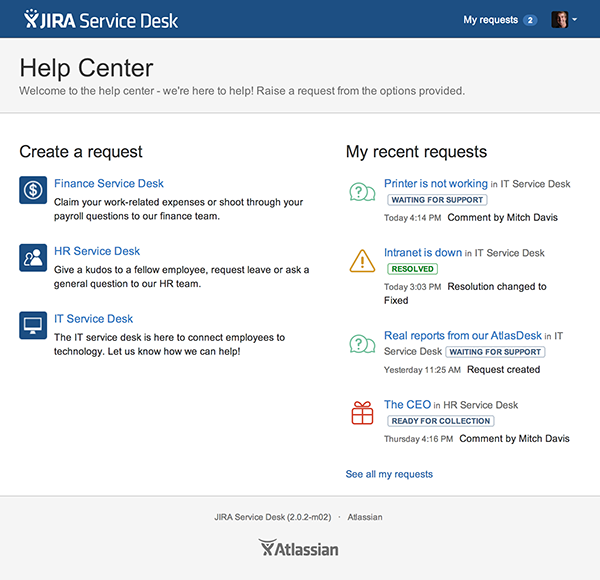Open Real reports from our AtlasDesk request
The width and height of the screenshot is (600, 580).
(x=467, y=336)
